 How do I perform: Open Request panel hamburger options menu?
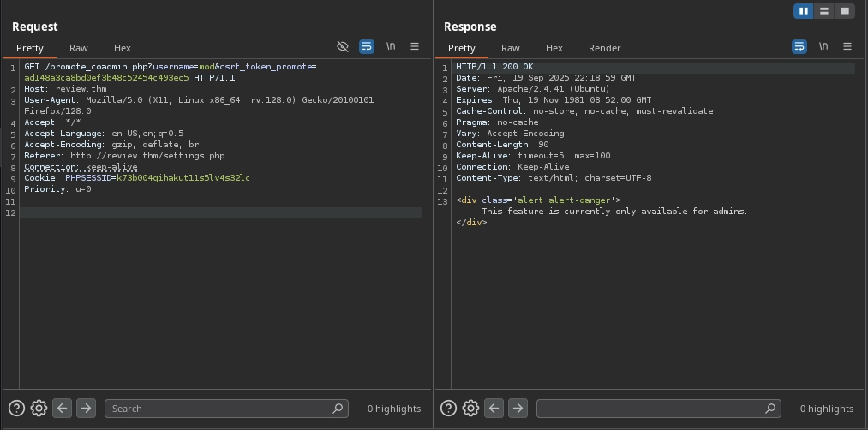tap(415, 46)
